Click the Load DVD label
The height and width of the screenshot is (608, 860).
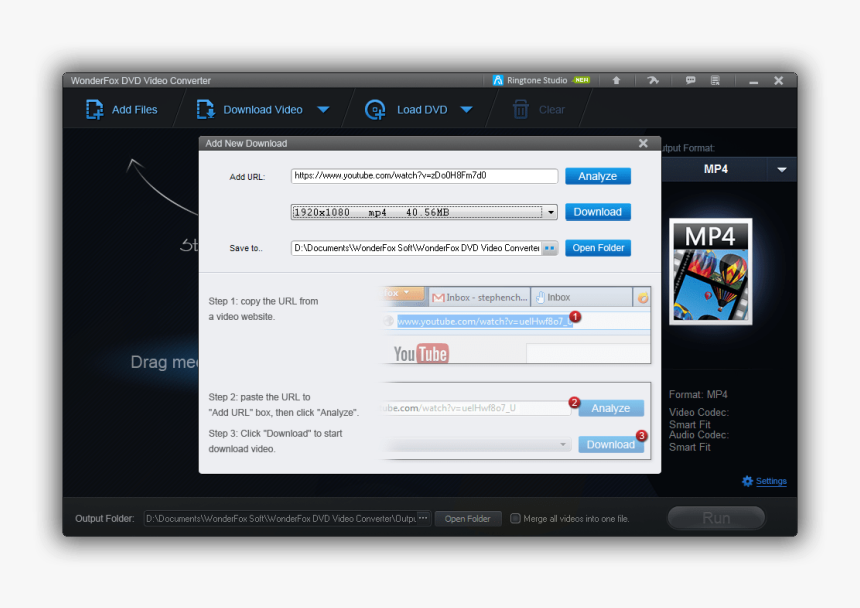pos(422,110)
